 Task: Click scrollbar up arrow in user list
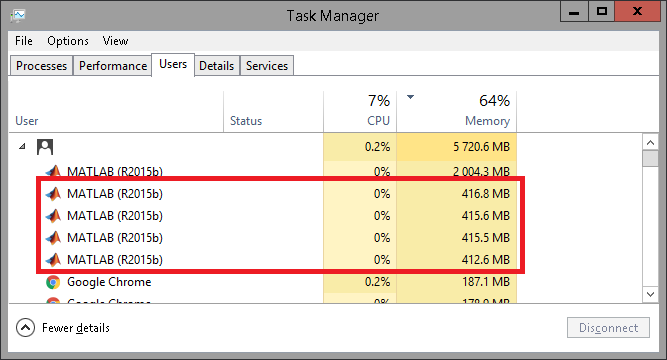click(650, 143)
